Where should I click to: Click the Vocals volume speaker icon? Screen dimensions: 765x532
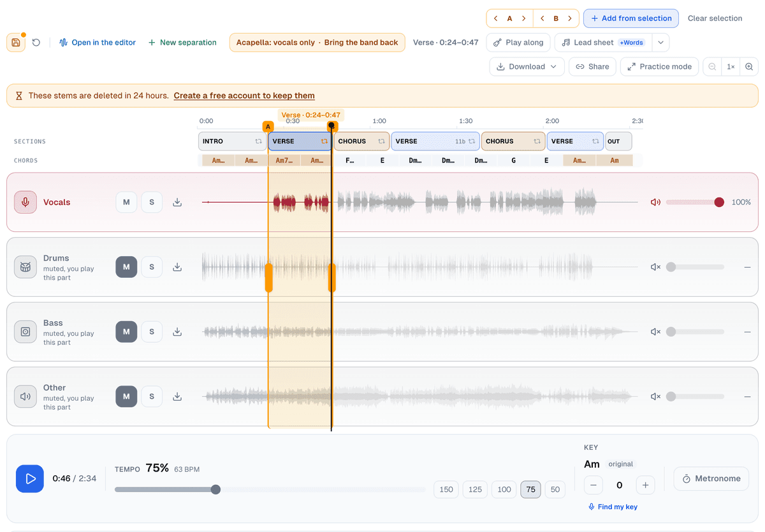[655, 202]
